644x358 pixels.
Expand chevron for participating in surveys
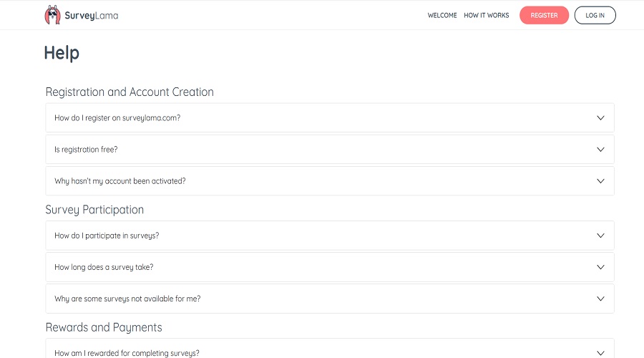coord(600,236)
